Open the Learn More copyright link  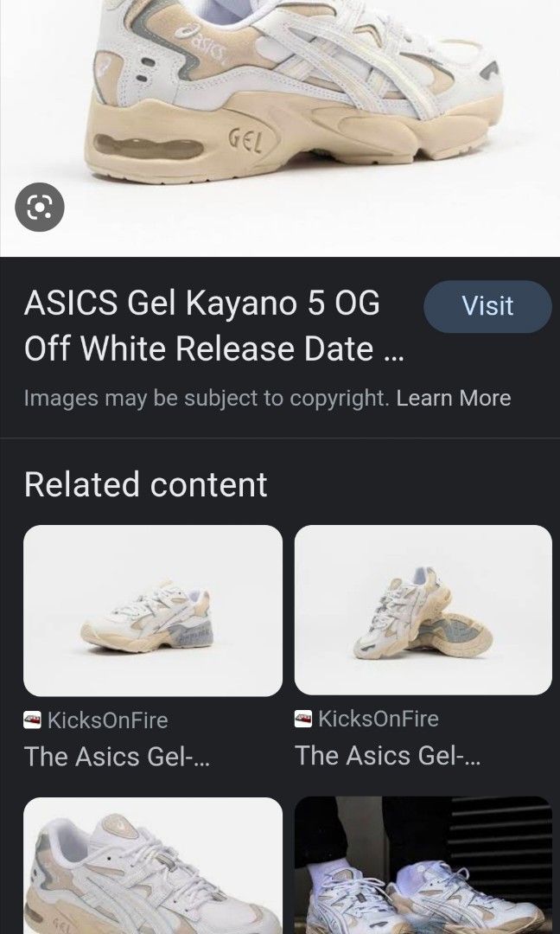453,398
